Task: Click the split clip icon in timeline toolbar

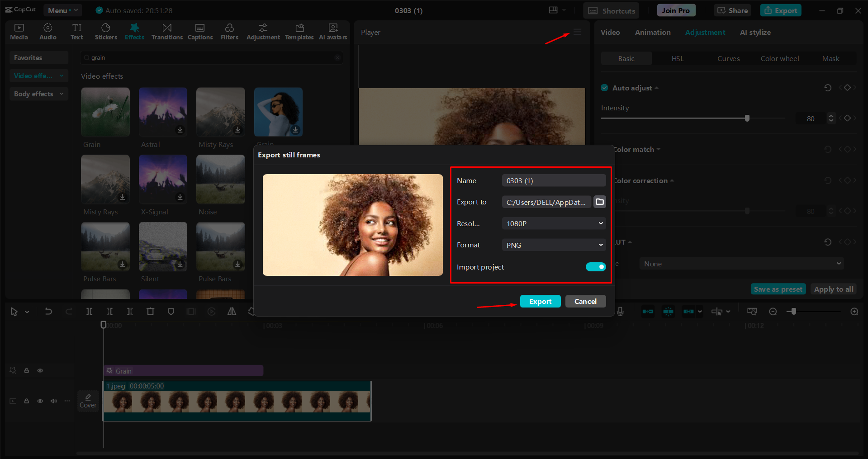Action: pos(89,311)
